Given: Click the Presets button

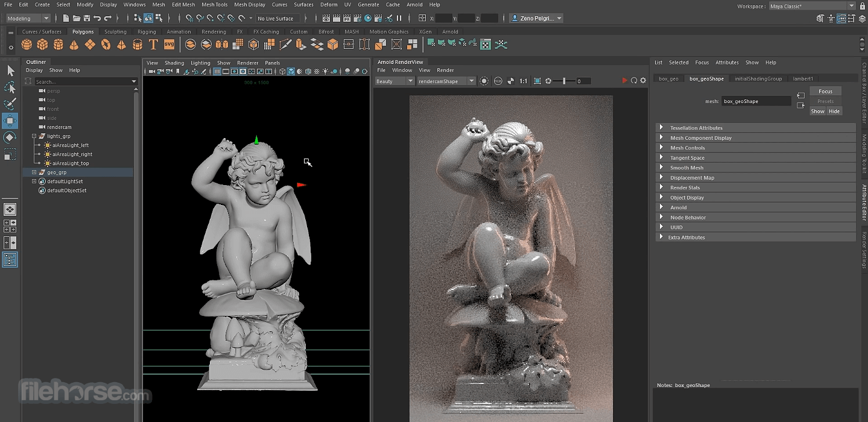Looking at the screenshot, I should [825, 101].
